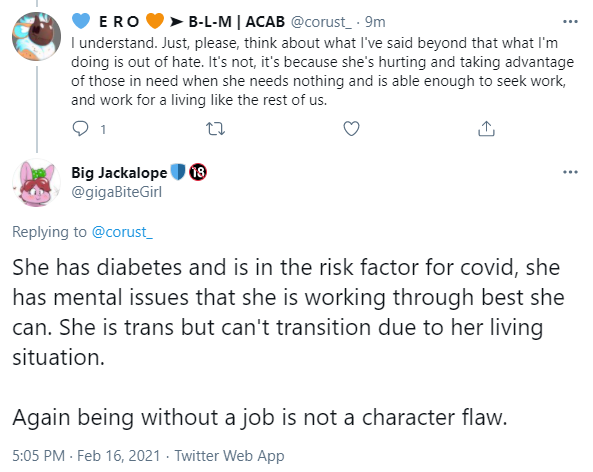Click the 18 restricted badge icon
This screenshot has height=472, width=593.
point(198,172)
